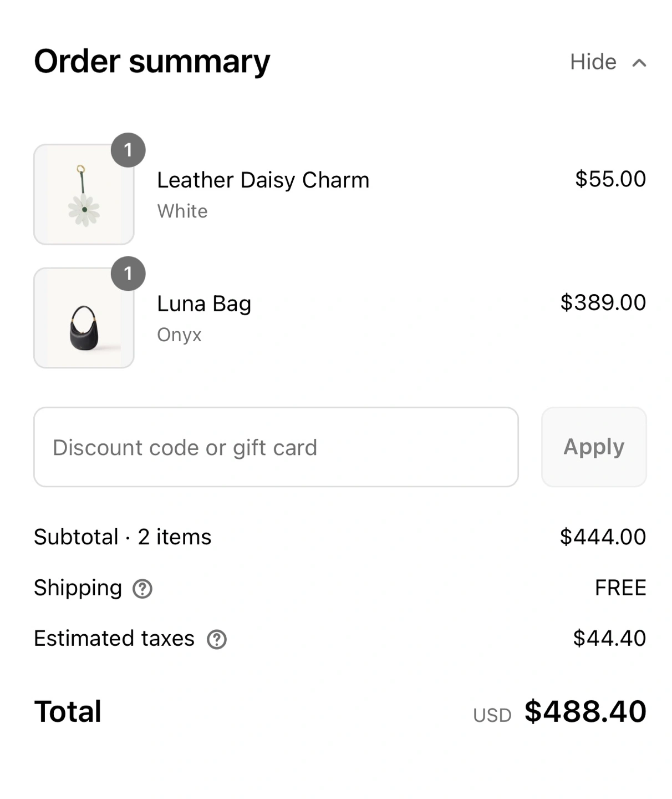This screenshot has height=799, width=672.
Task: Click the FREE shipping value
Action: click(x=620, y=588)
